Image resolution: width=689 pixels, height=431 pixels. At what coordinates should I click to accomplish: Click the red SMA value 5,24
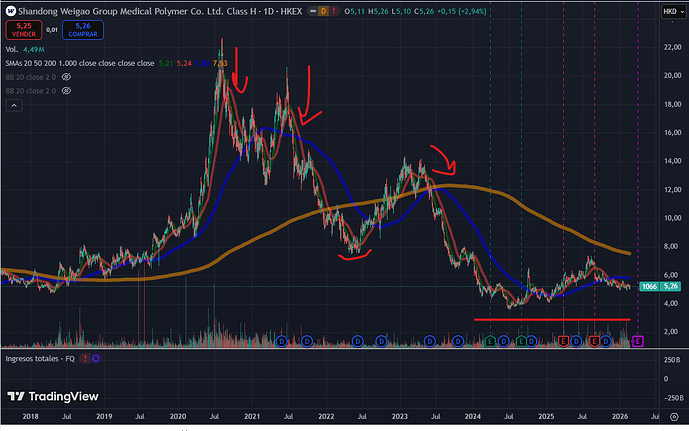point(184,63)
